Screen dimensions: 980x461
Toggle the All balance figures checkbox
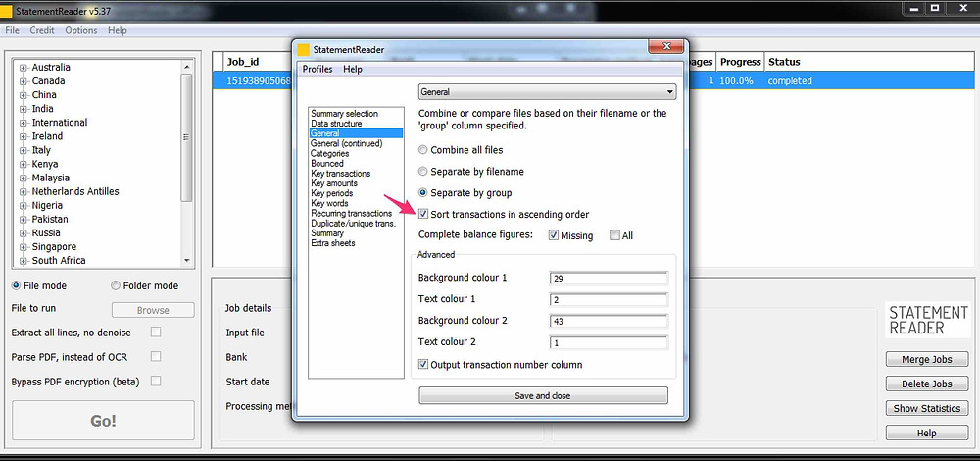coord(614,235)
